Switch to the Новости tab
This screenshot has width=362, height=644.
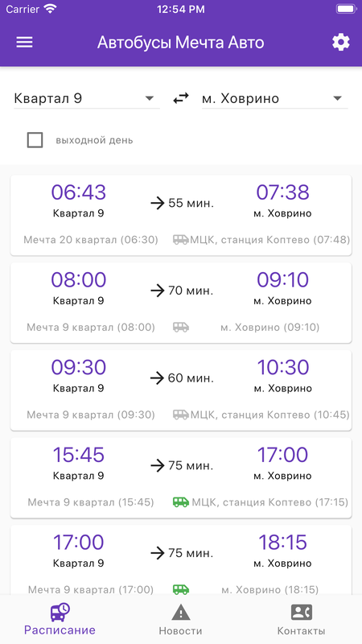click(x=180, y=619)
